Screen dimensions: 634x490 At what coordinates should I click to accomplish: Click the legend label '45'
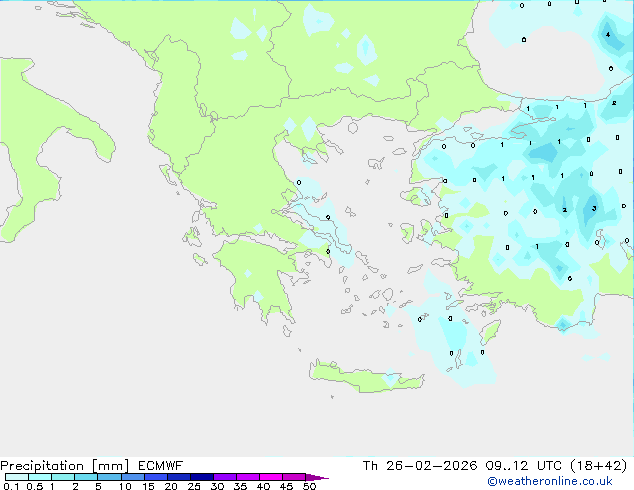(x=286, y=486)
